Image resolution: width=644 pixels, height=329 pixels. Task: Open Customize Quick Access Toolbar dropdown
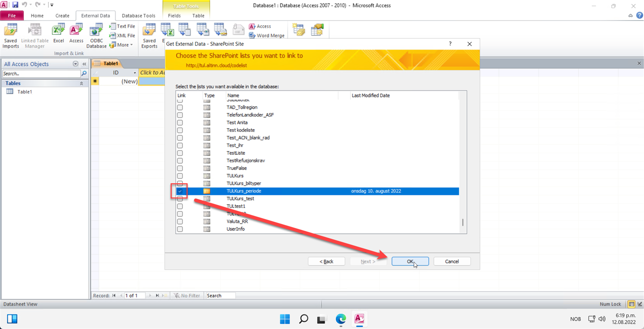(x=52, y=5)
